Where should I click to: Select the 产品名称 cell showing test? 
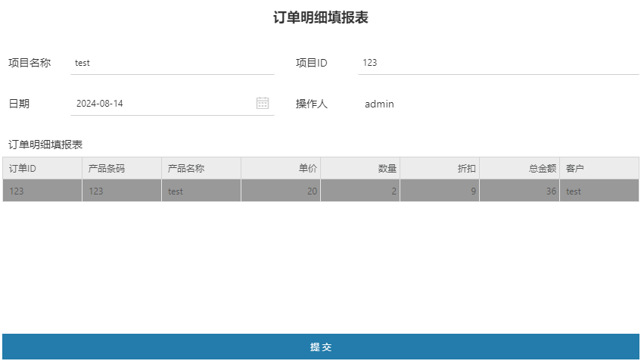pos(201,191)
